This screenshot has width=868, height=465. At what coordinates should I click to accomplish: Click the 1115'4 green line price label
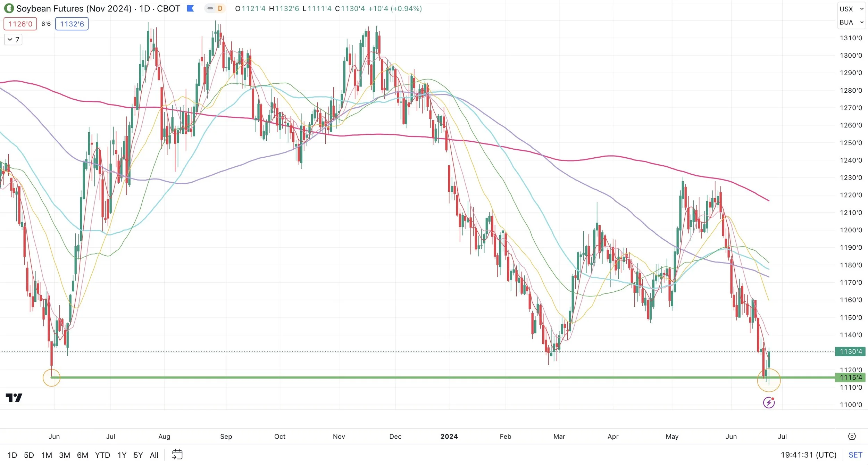[x=850, y=377]
